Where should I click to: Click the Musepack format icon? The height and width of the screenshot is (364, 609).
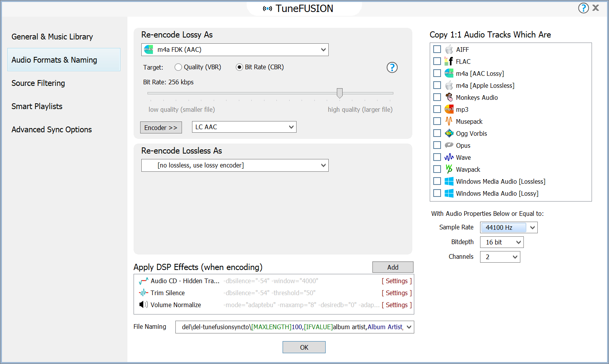click(x=449, y=121)
